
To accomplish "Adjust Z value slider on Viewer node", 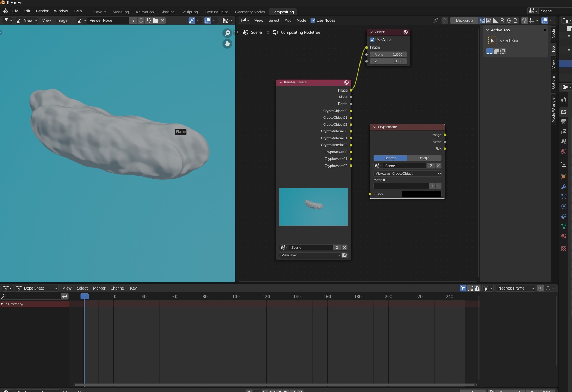I will tap(388, 61).
